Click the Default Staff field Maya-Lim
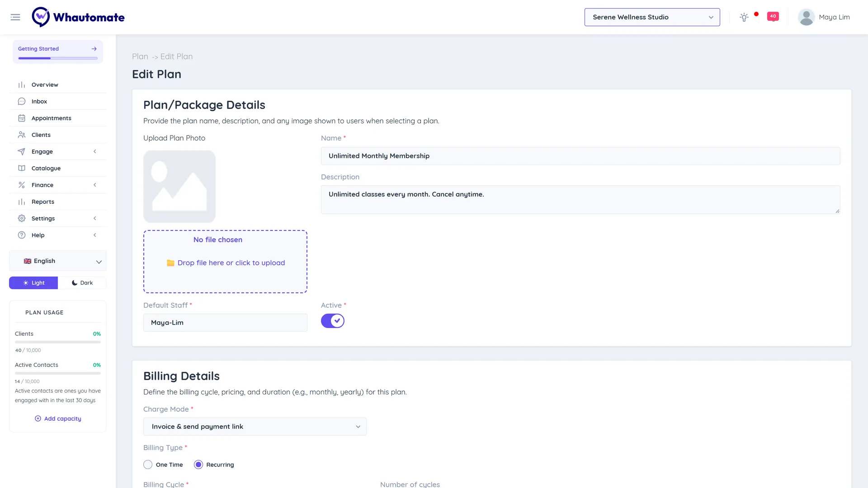868x488 pixels. (x=225, y=323)
